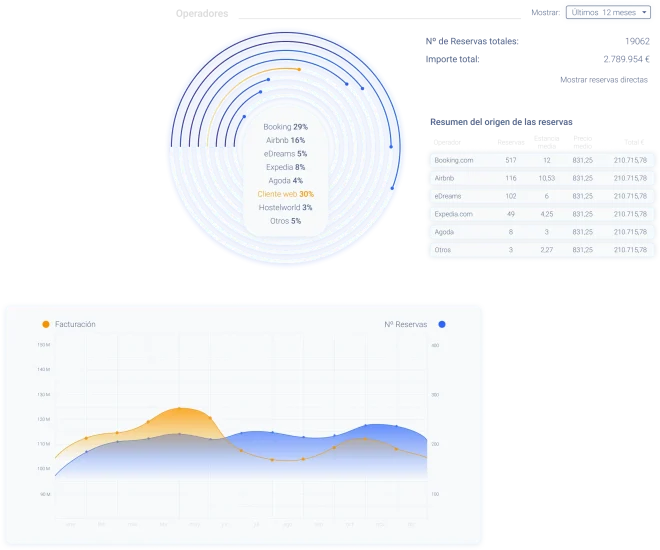Click the blue Nº Reservas legend dot
The height and width of the screenshot is (550, 660).
441,324
